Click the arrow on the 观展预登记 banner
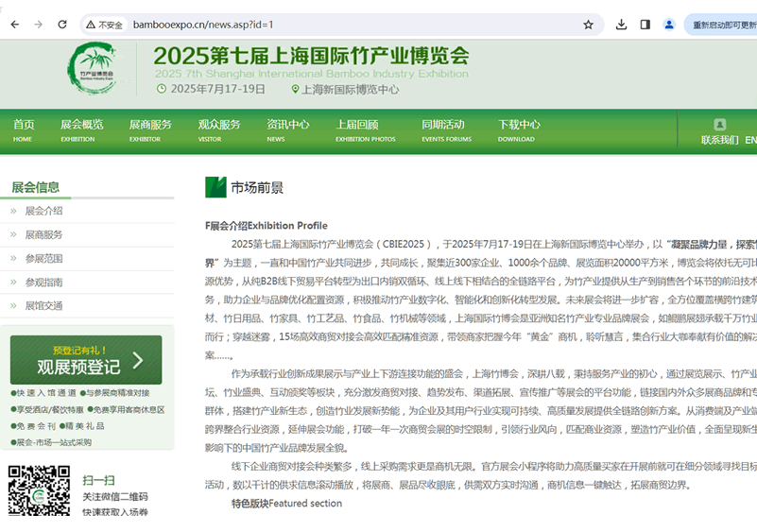 (138, 360)
